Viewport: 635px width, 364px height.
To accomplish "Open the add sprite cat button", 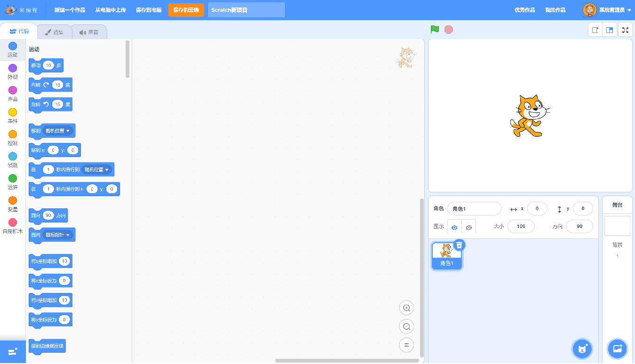I will (x=582, y=349).
